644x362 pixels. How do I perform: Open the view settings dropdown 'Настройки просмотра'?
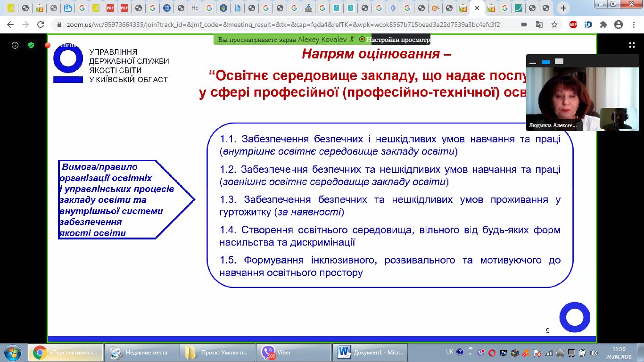point(400,40)
